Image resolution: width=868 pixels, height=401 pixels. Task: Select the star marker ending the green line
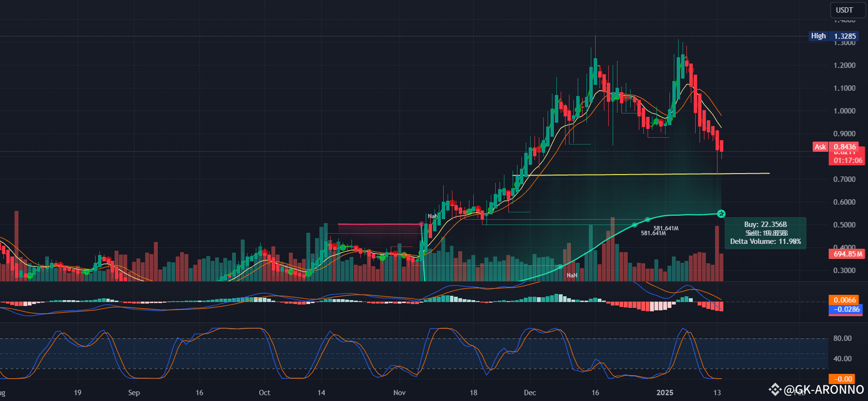[721, 214]
